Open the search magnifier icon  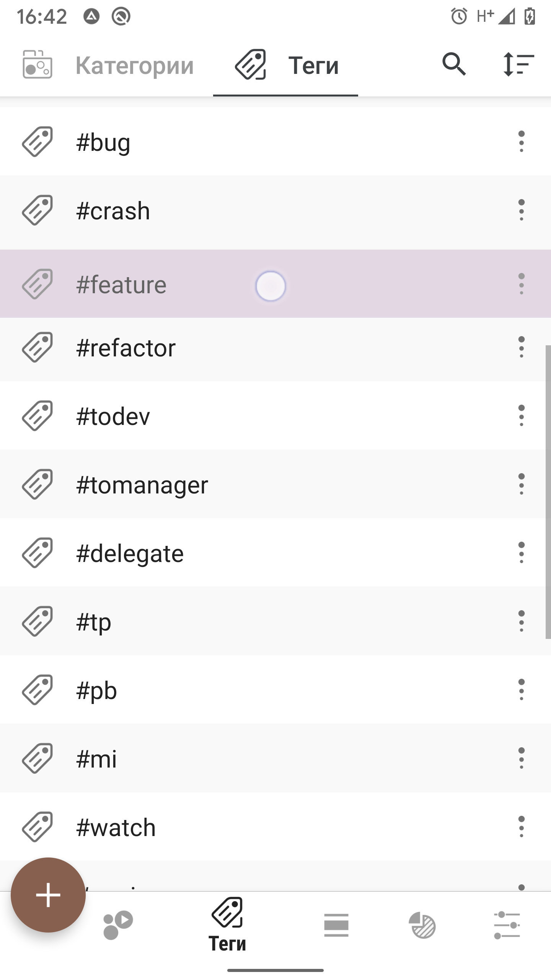tap(454, 65)
